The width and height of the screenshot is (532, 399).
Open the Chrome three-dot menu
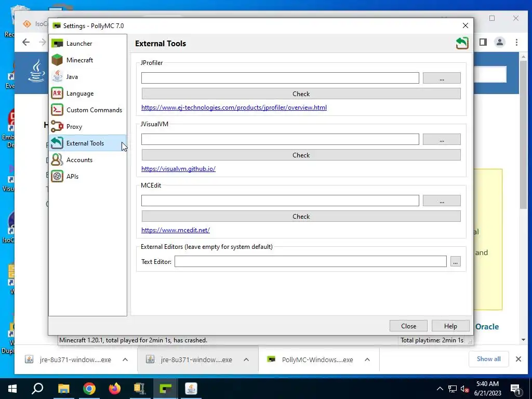(x=516, y=42)
